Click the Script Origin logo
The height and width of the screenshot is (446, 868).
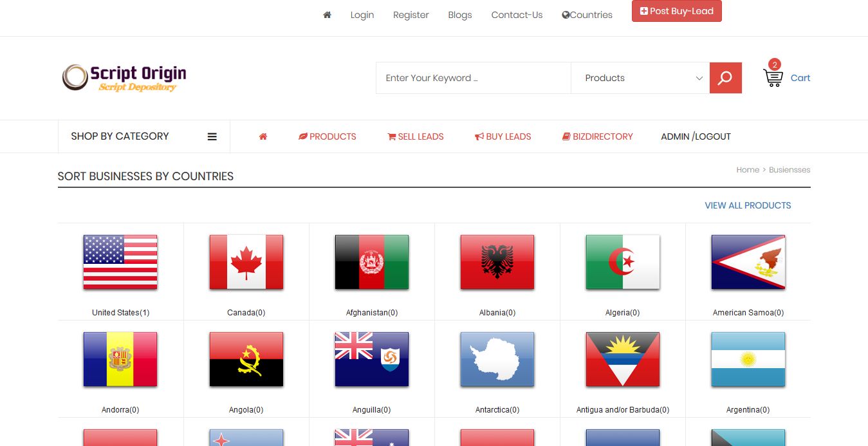coord(124,78)
